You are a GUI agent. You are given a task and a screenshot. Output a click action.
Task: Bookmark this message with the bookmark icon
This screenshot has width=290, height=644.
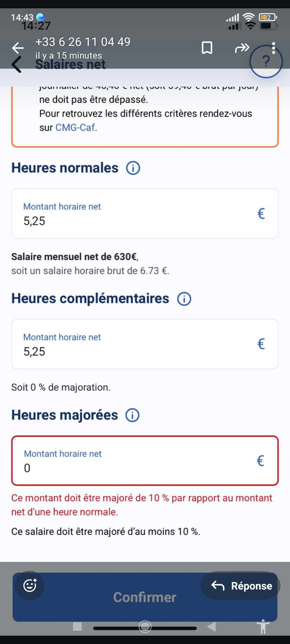[x=207, y=48]
